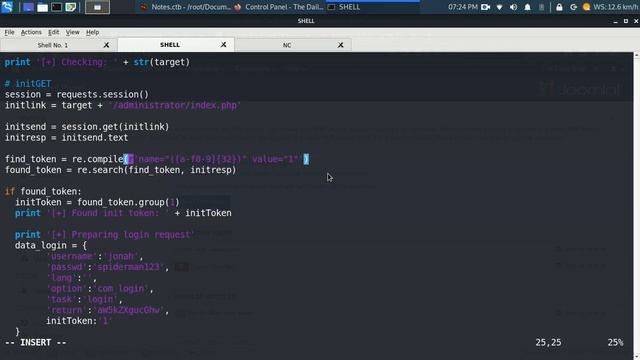This screenshot has height=360, width=640.
Task: Click the clock showing 07:24 PM
Action: 462,7
